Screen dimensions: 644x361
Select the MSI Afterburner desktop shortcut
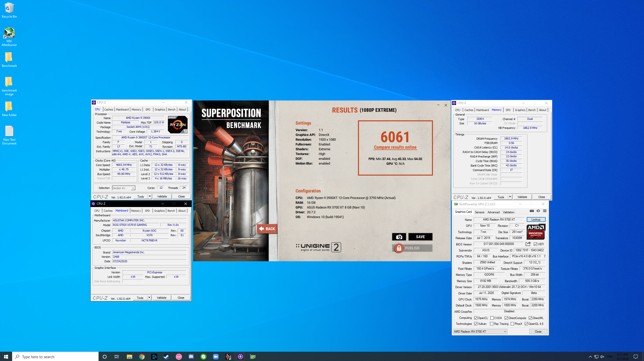(x=9, y=37)
